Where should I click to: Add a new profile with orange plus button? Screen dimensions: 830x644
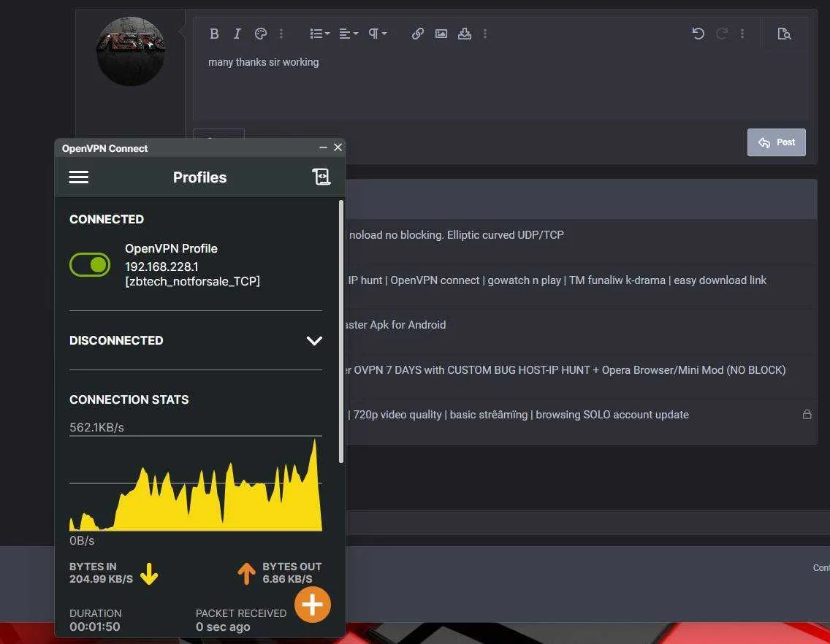tap(312, 605)
